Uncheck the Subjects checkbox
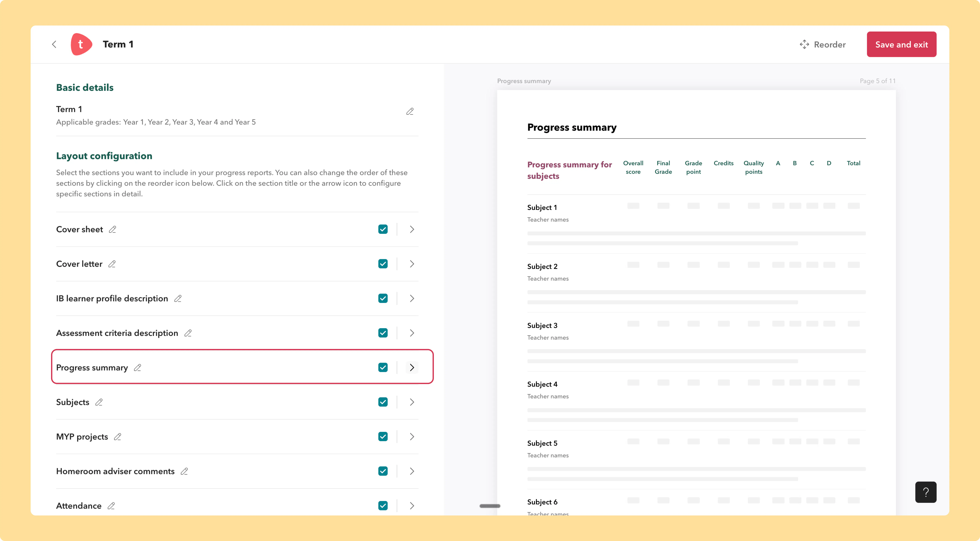Viewport: 980px width, 541px height. pos(383,402)
